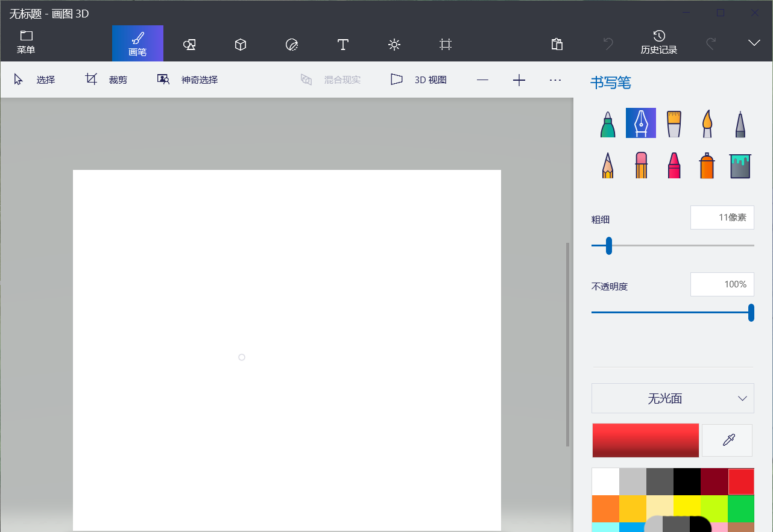
Task: Zoom in with the plus button
Action: click(519, 80)
